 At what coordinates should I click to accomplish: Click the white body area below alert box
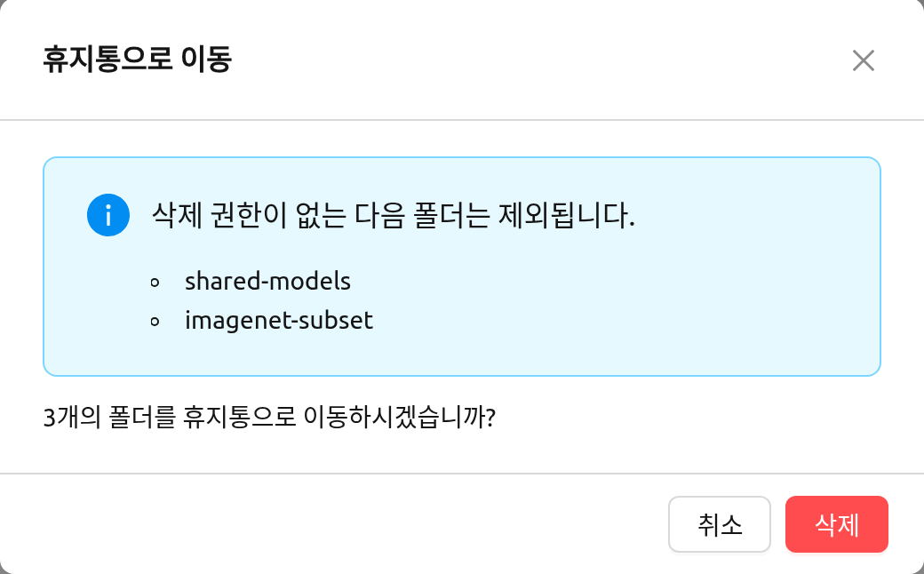678,425
